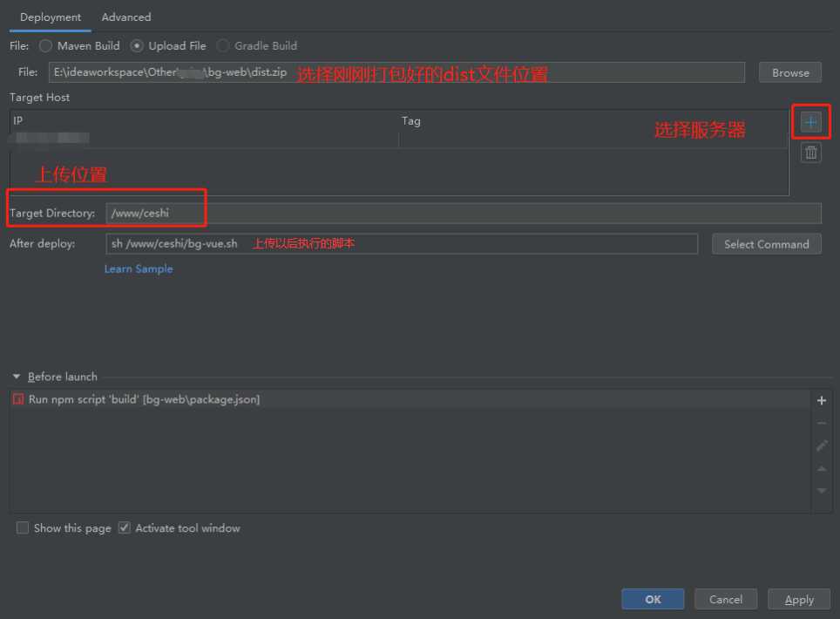Move Before launch task up
Image resolution: width=840 pixels, height=619 pixels.
[x=821, y=468]
